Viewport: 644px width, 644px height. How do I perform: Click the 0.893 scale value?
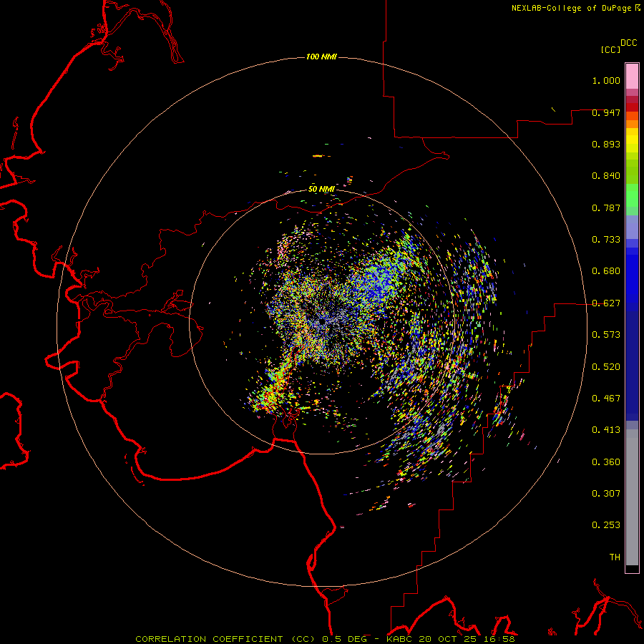point(606,144)
